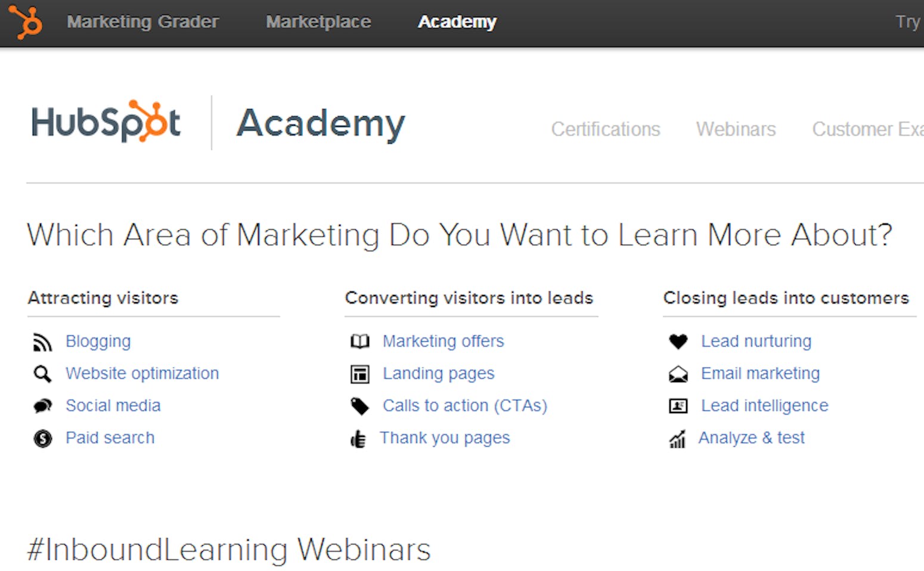Open the Website optimization link
This screenshot has width=924, height=571.
(x=142, y=374)
